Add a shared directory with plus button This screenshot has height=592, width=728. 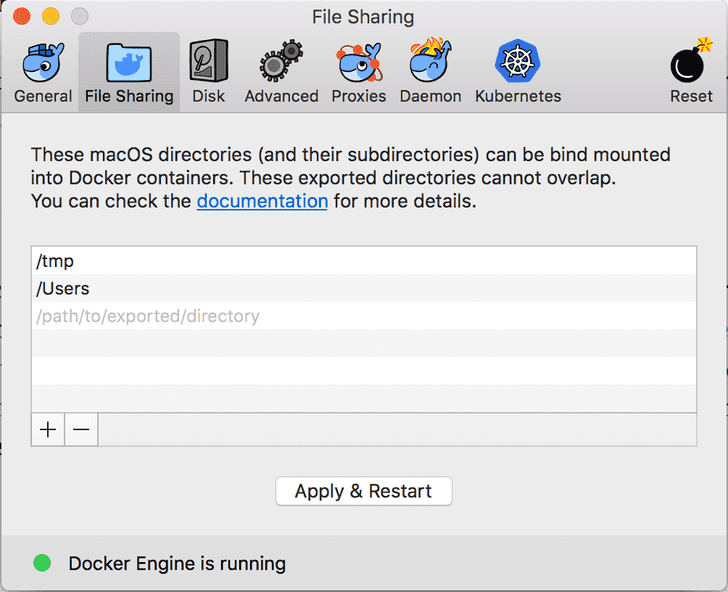[x=48, y=430]
